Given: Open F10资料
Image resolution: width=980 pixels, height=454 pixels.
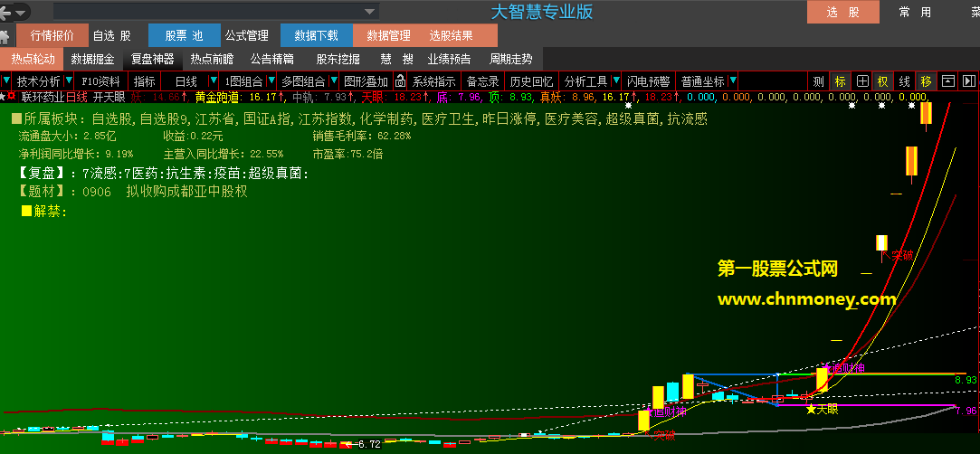Looking at the screenshot, I should coord(100,81).
